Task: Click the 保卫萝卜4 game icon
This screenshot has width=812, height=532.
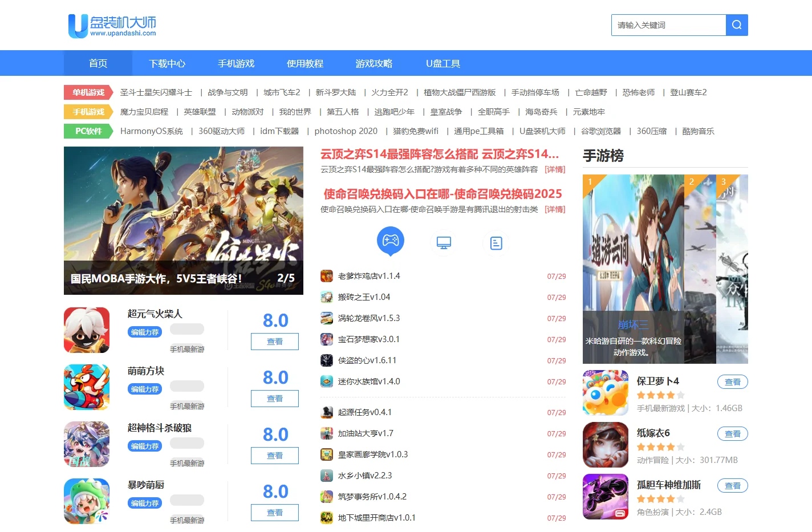Action: pos(606,393)
